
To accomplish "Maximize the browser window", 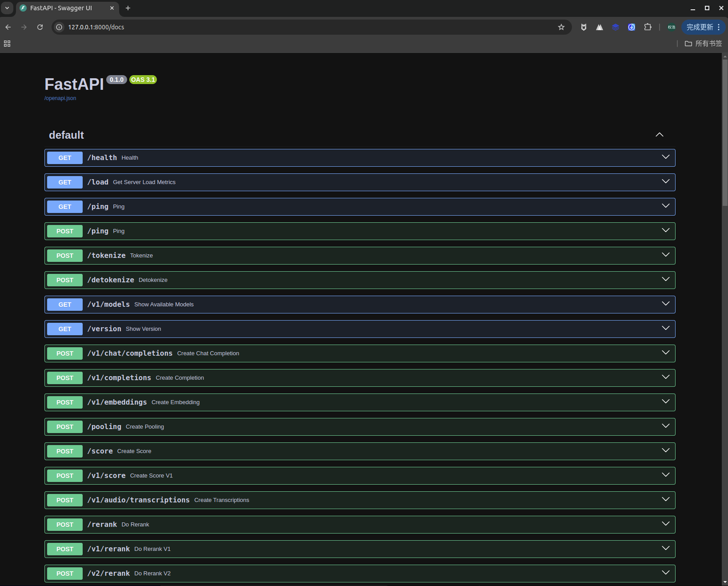I will tap(707, 8).
